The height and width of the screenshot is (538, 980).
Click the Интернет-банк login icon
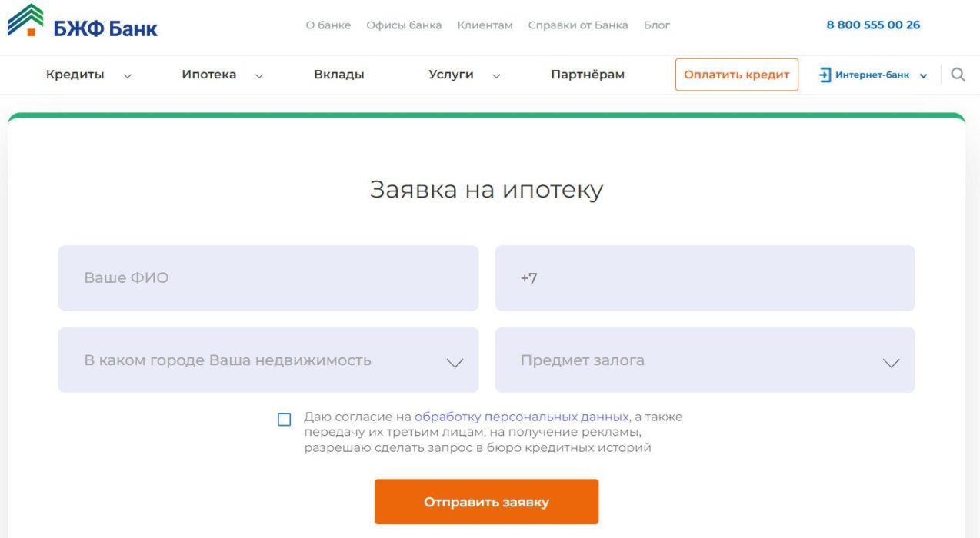click(827, 75)
